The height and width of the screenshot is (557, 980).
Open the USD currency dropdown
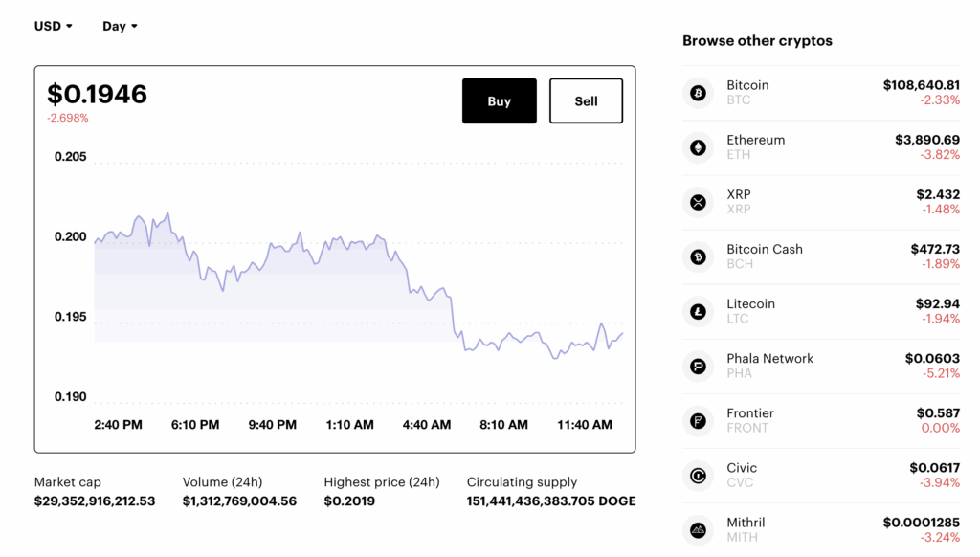click(x=54, y=26)
